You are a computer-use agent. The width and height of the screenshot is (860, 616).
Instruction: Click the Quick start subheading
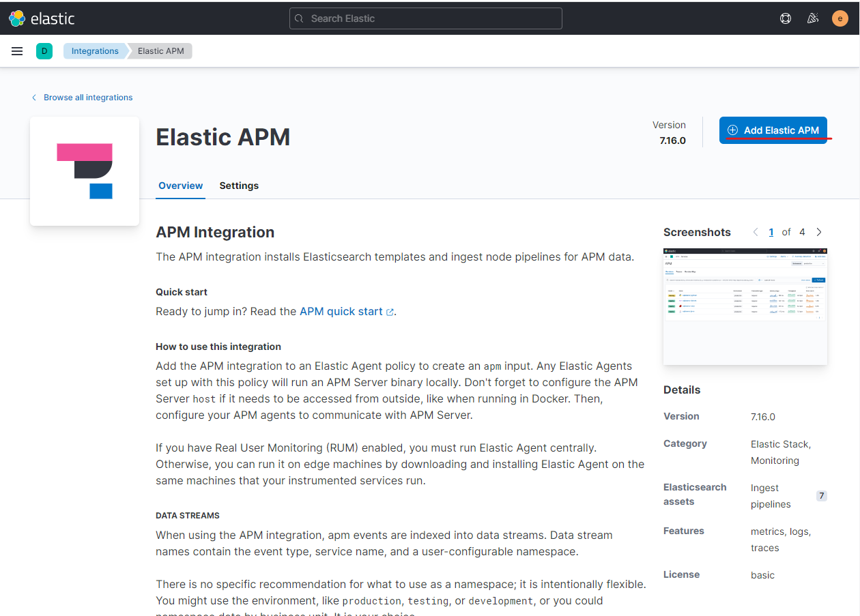182,292
